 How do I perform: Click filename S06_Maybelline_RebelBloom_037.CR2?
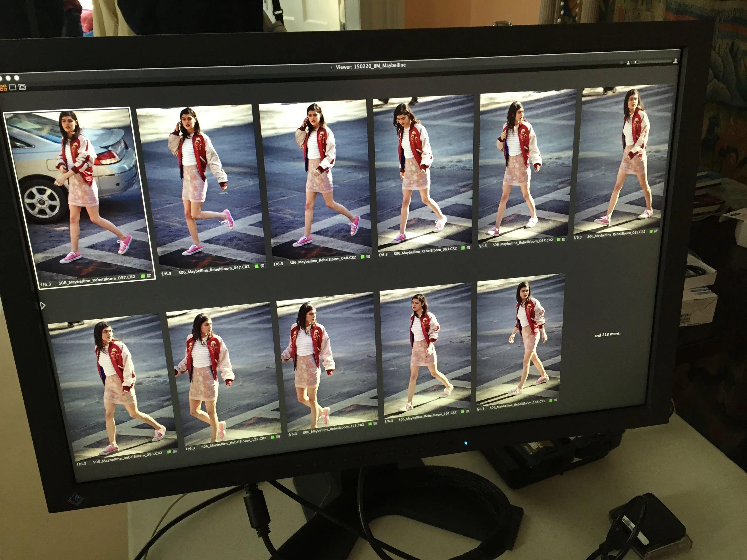pyautogui.click(x=97, y=280)
